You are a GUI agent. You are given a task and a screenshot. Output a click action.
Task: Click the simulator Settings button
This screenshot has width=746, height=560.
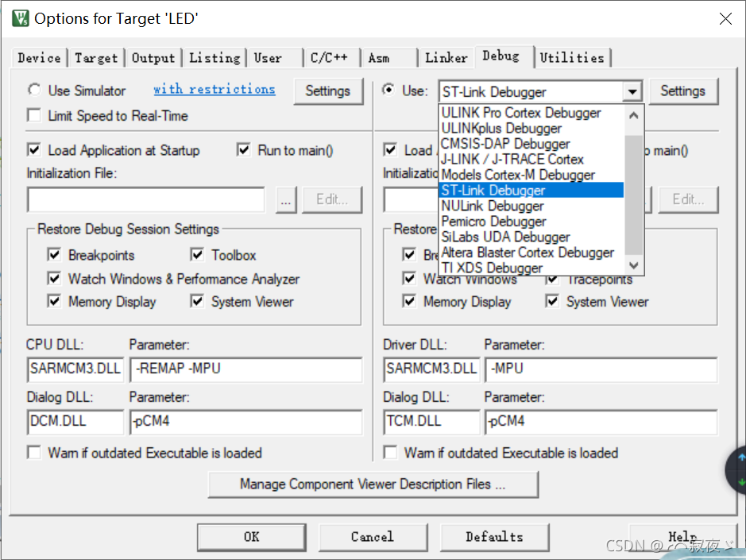point(328,91)
